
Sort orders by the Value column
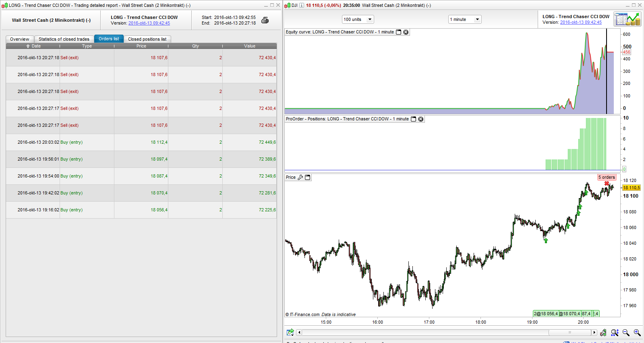(x=250, y=46)
